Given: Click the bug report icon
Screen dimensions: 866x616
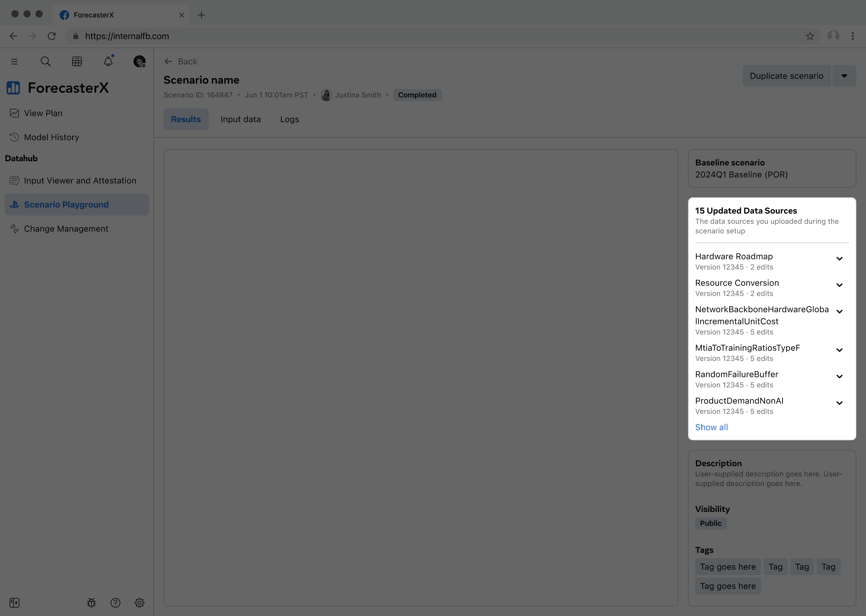Looking at the screenshot, I should pos(91,603).
